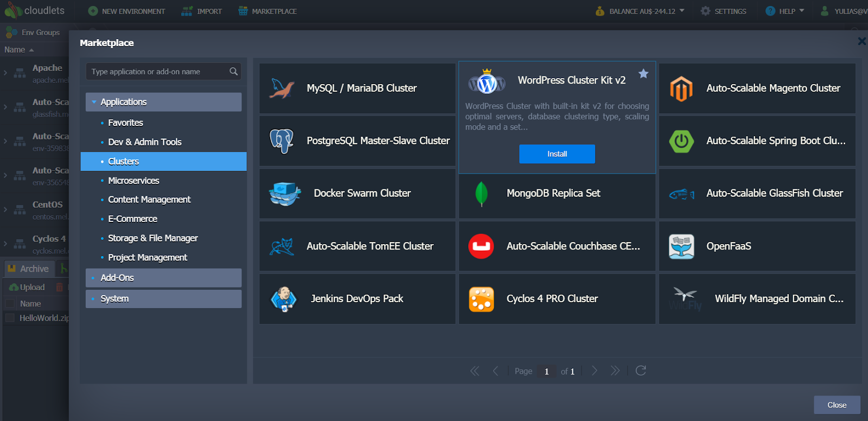Click the TomEE Cluster cat icon
The image size is (868, 421).
click(282, 246)
